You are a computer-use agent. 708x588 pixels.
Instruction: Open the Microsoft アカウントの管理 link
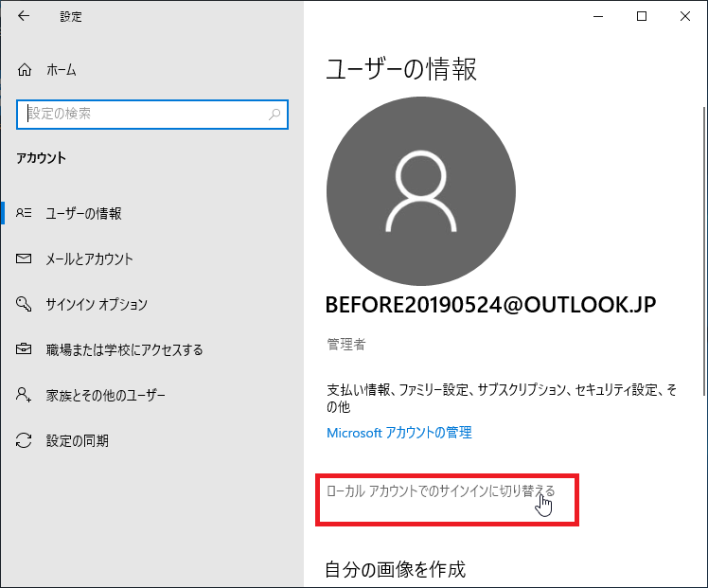coord(399,433)
